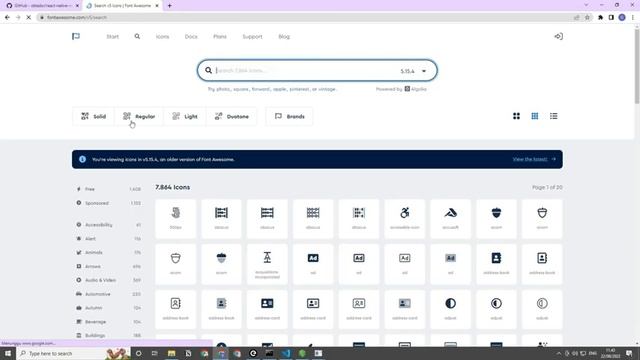Viewport: 640px width, 360px height.
Task: Filter icons by Free
Action: pyautogui.click(x=109, y=189)
